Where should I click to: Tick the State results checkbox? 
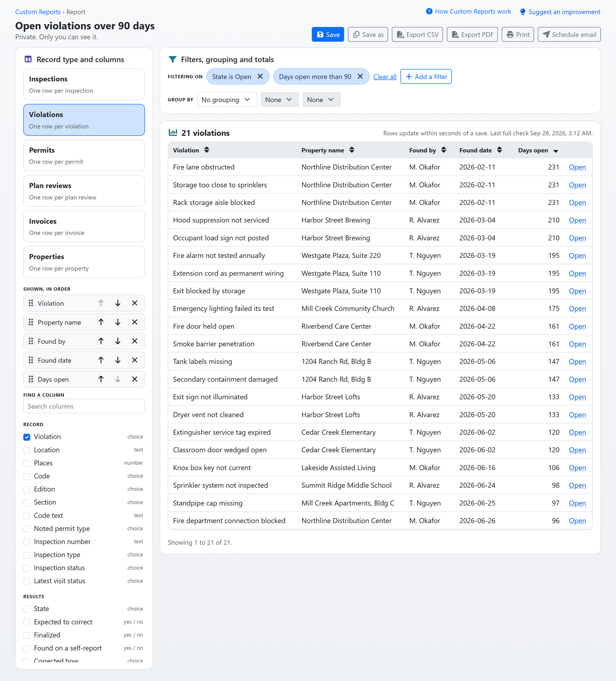27,609
